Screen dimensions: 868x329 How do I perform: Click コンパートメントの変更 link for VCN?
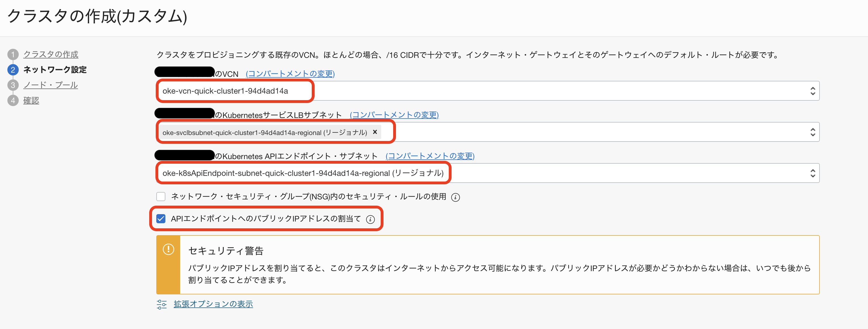click(x=290, y=74)
